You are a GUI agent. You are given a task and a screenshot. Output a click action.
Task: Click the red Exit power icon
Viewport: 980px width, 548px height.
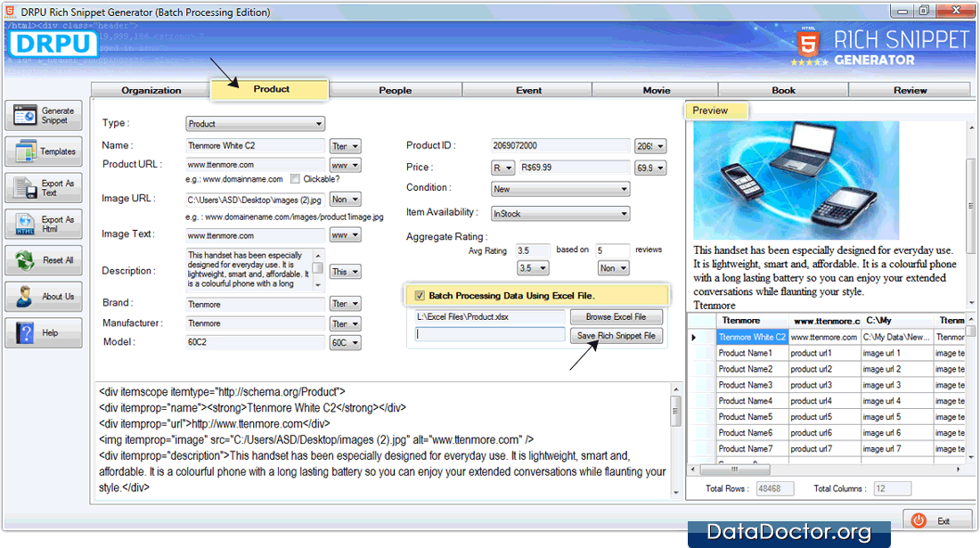tap(919, 520)
